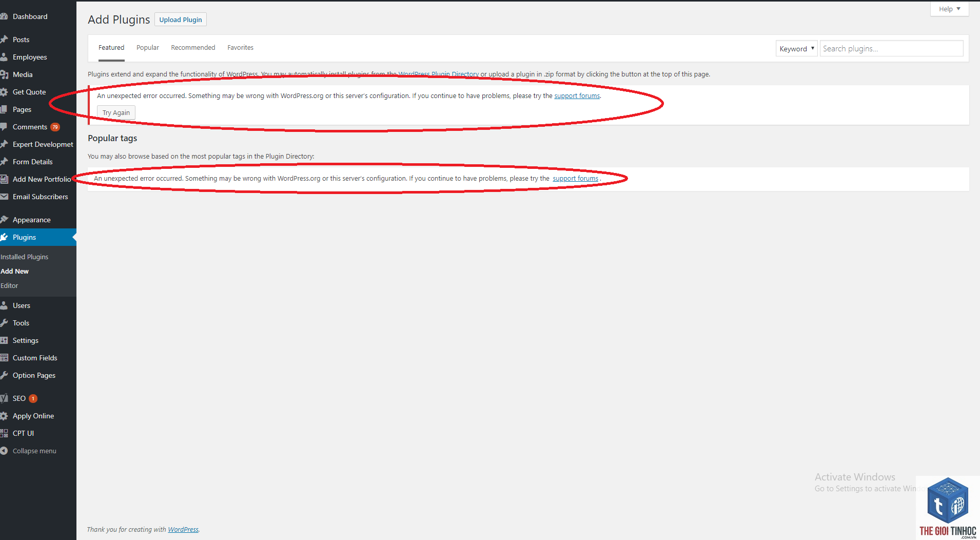Image resolution: width=980 pixels, height=540 pixels.
Task: Open the Email Subscribers menu label
Action: pos(40,197)
